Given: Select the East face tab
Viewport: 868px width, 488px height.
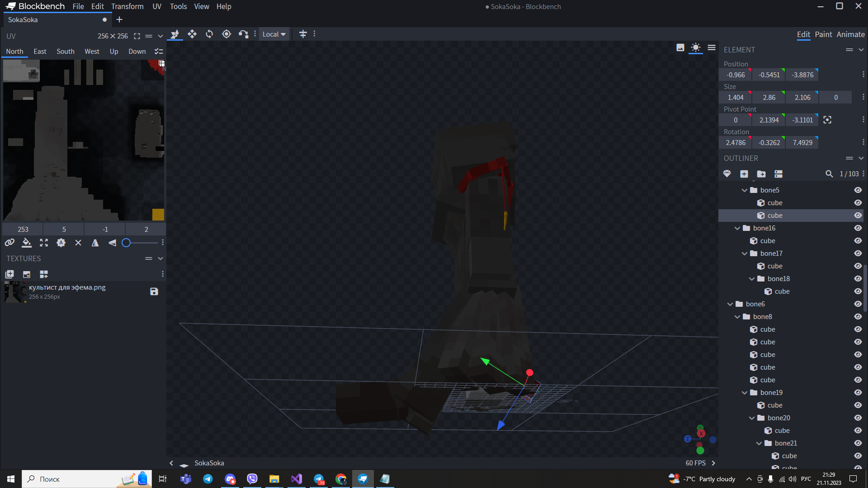Looking at the screenshot, I should point(40,52).
